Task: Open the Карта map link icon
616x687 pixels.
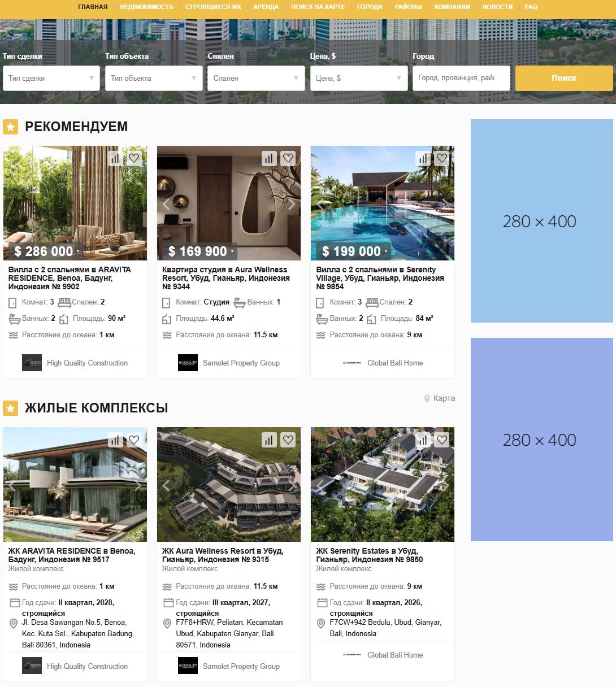Action: (x=427, y=399)
